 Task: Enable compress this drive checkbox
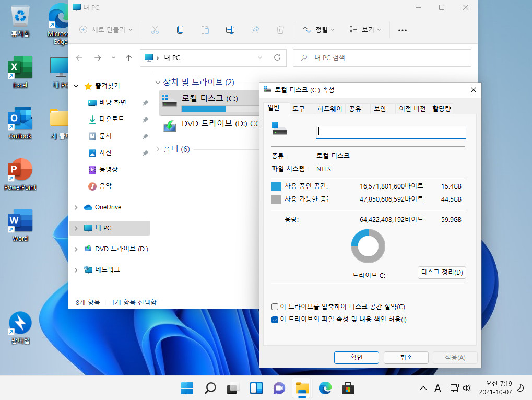pos(275,307)
